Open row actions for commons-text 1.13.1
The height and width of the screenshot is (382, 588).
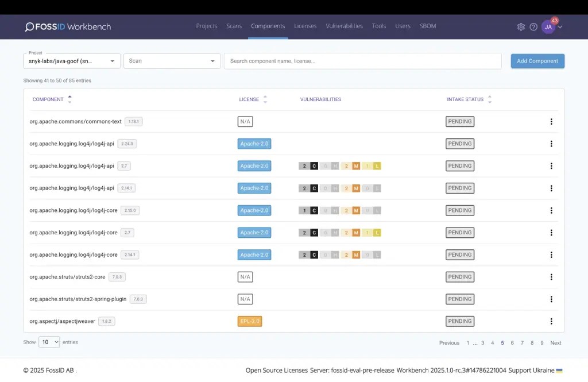point(551,122)
